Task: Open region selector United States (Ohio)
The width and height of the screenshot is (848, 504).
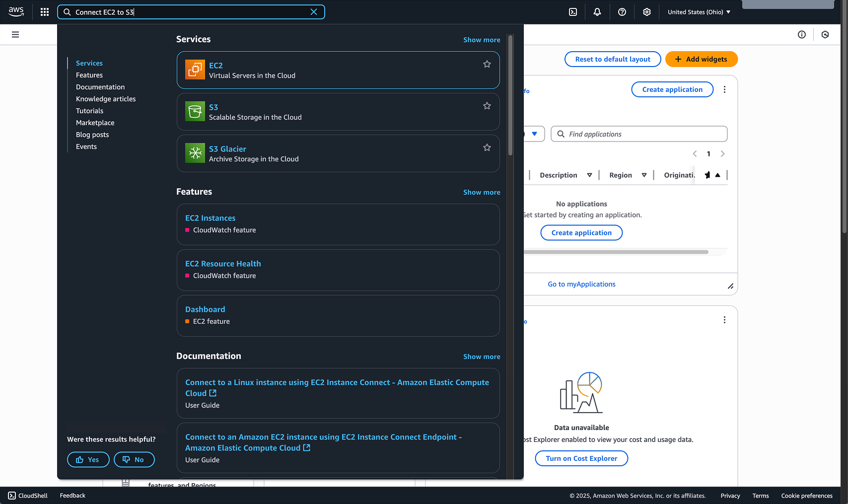Action: pos(699,12)
